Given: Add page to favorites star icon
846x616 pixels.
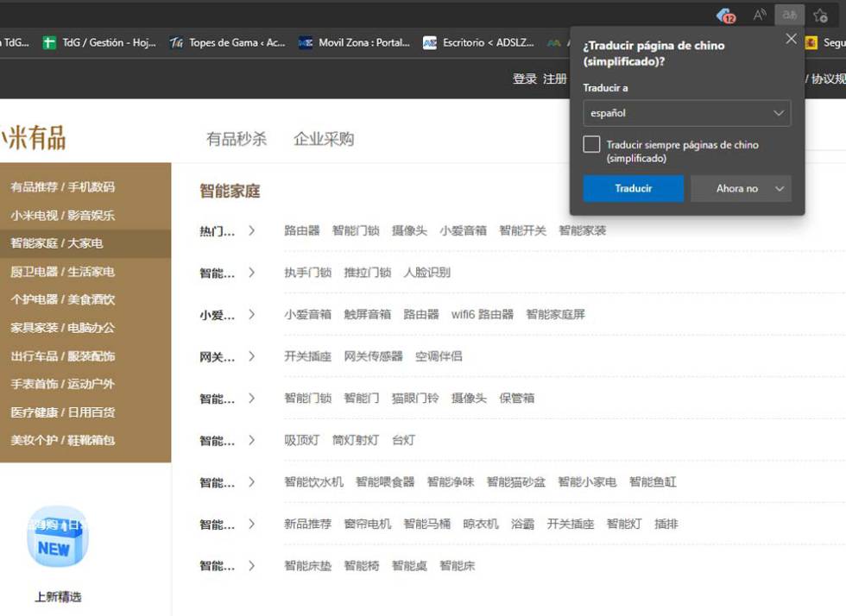Looking at the screenshot, I should [x=821, y=16].
